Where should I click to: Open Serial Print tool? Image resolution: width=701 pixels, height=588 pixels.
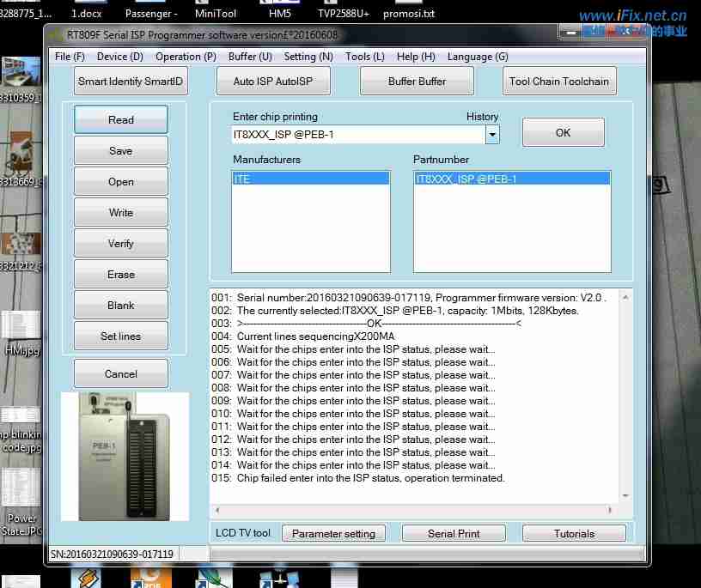(454, 533)
